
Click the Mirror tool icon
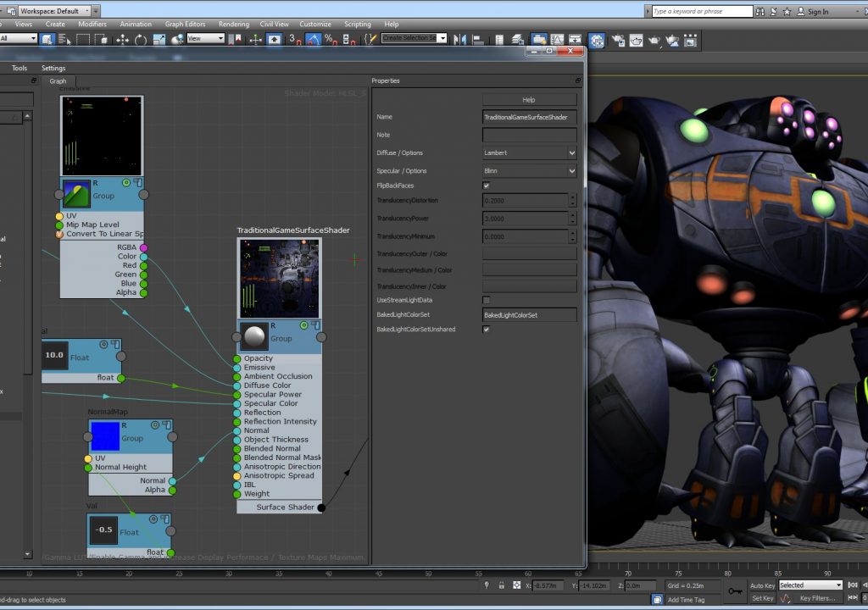tap(459, 39)
